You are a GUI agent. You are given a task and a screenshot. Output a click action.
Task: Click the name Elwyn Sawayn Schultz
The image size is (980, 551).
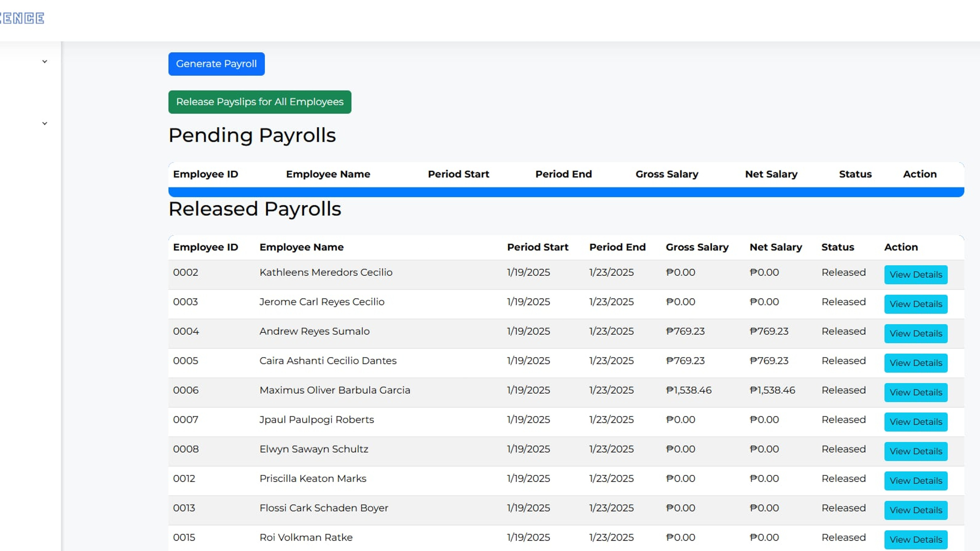(x=314, y=449)
